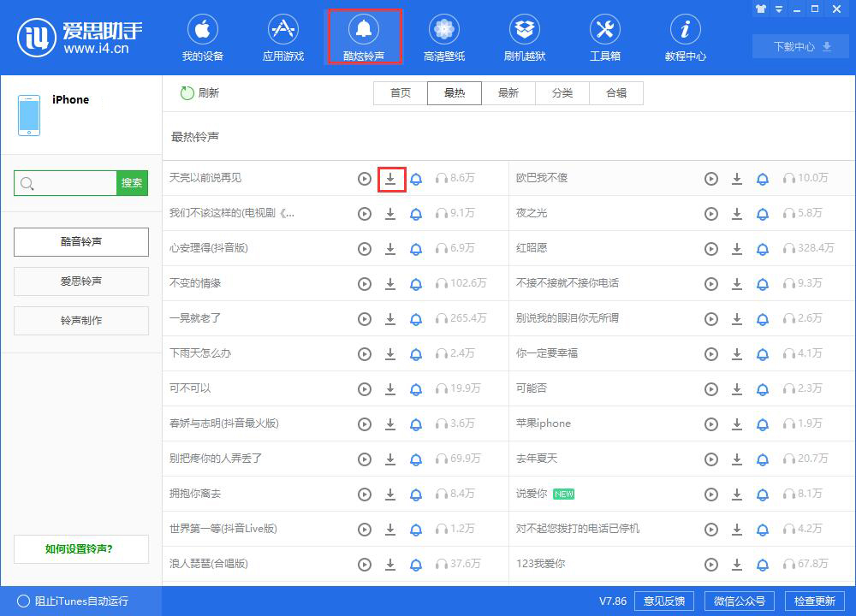Click the 检查更新 update button
This screenshot has width=856, height=616.
coord(814,601)
